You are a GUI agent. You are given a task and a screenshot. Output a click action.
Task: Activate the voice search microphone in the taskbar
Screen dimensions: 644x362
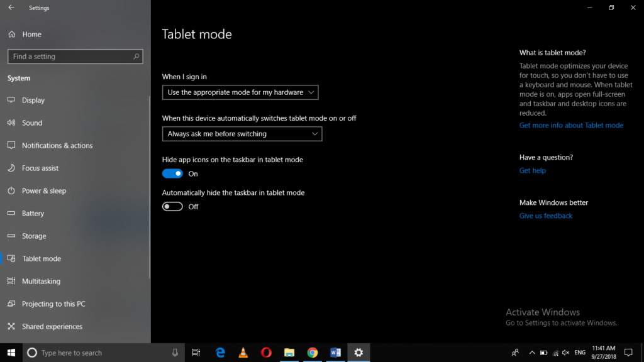click(x=175, y=352)
